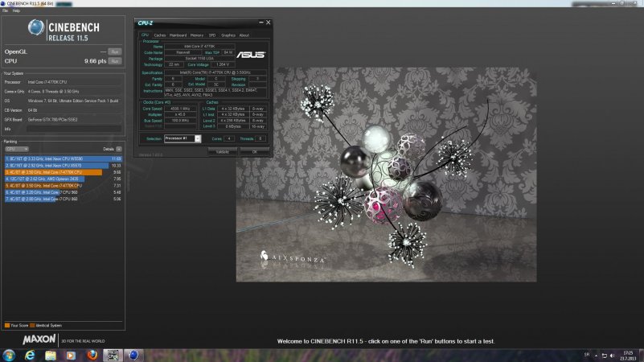The image size is (644, 362).
Task: Click the OK button in CPU-Z
Action: 255,151
